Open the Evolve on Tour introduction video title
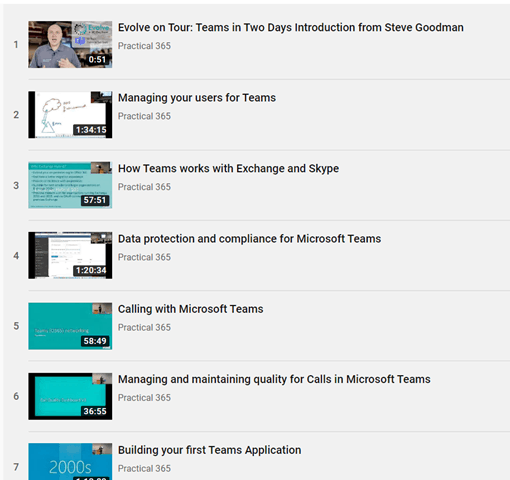This screenshot has height=480, width=510. coord(291,27)
